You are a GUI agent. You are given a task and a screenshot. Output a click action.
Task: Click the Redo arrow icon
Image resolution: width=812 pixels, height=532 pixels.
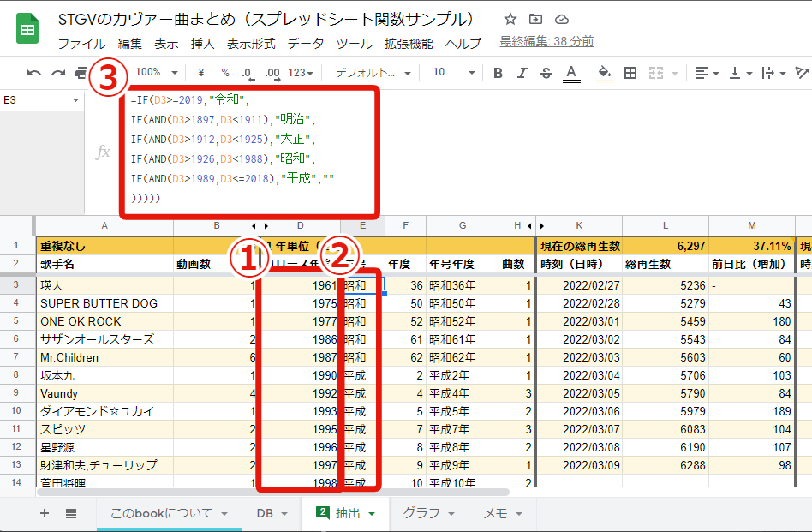pos(58,73)
